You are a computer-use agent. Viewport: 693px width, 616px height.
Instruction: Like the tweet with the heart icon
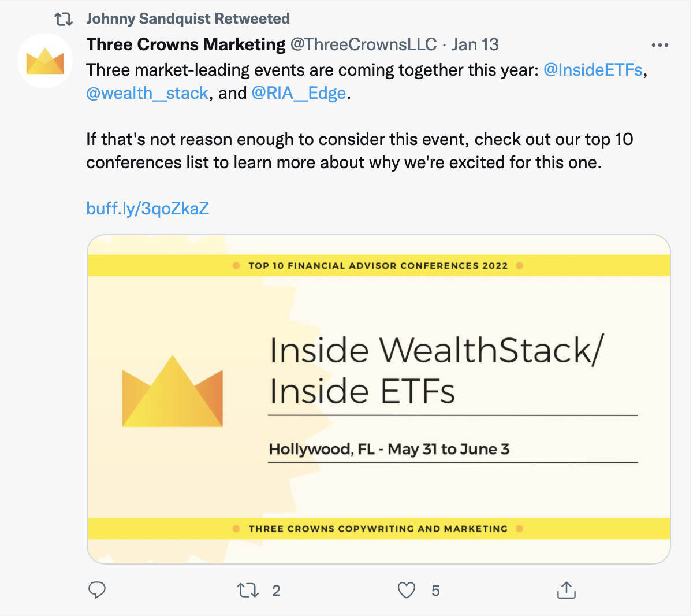coord(407,590)
